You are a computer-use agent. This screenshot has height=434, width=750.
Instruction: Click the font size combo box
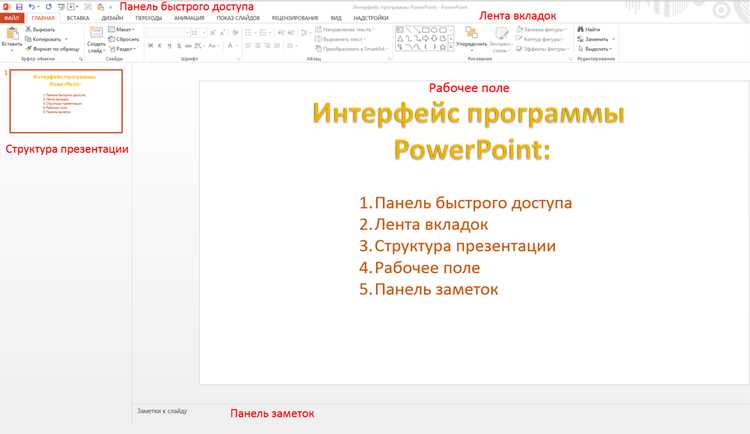click(198, 33)
